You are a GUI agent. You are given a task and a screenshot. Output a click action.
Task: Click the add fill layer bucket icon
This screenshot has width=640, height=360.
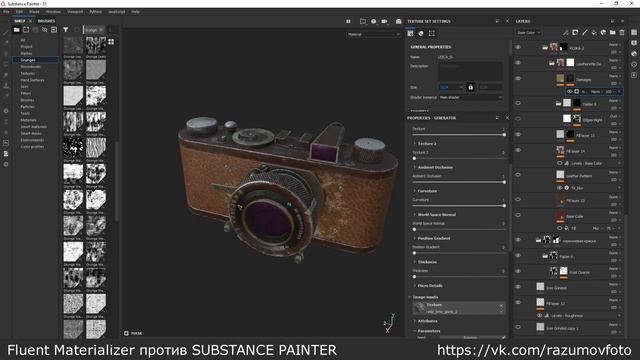click(594, 33)
